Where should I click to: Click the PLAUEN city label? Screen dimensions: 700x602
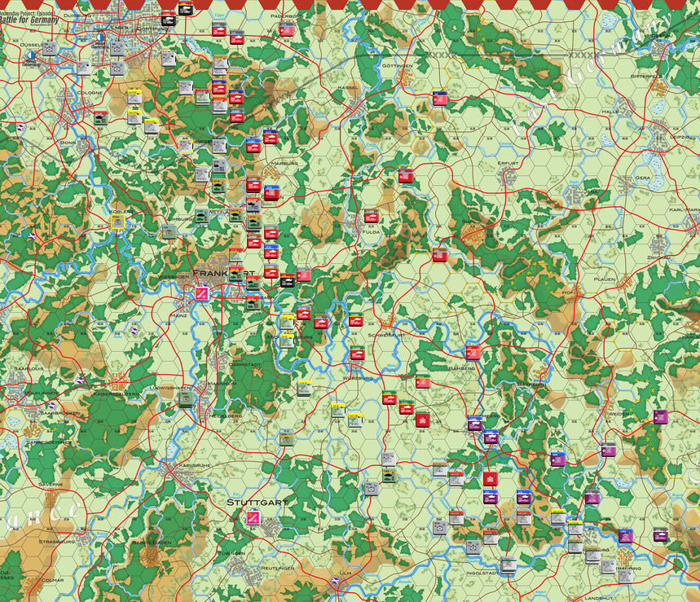(604, 279)
